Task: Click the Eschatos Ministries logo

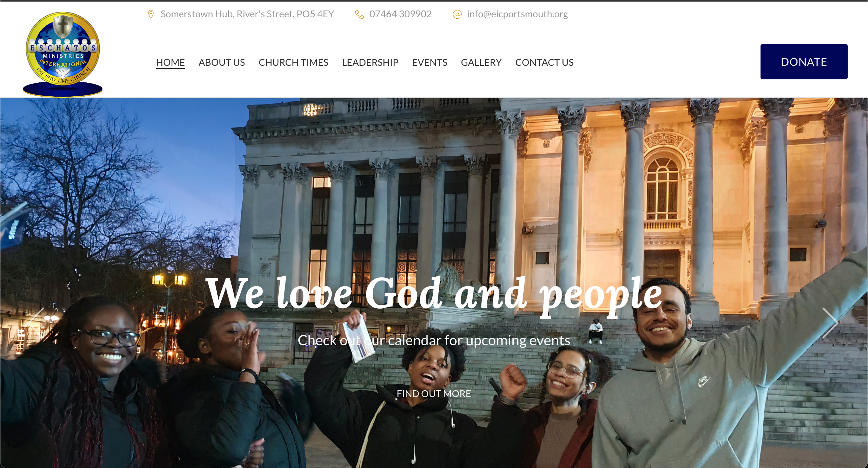Action: [63, 54]
